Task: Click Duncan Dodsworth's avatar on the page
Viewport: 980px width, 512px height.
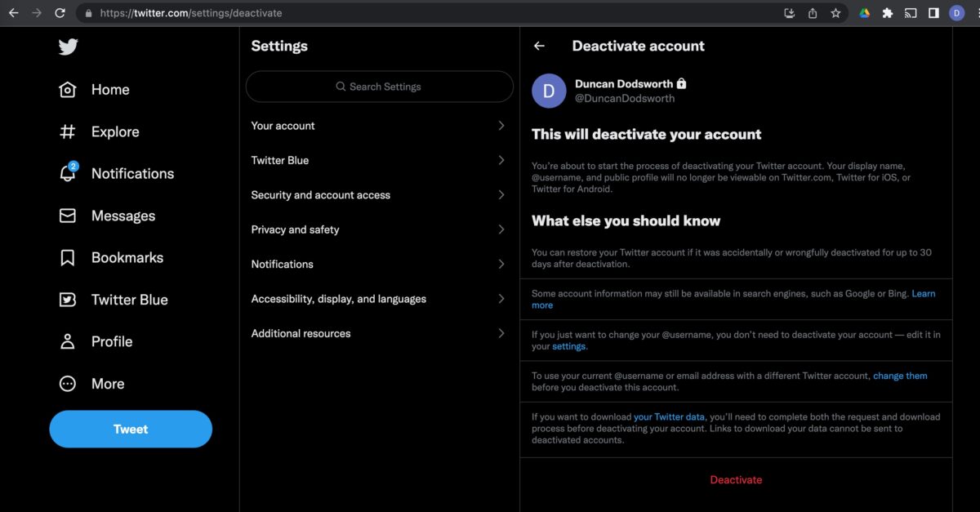Action: tap(549, 91)
